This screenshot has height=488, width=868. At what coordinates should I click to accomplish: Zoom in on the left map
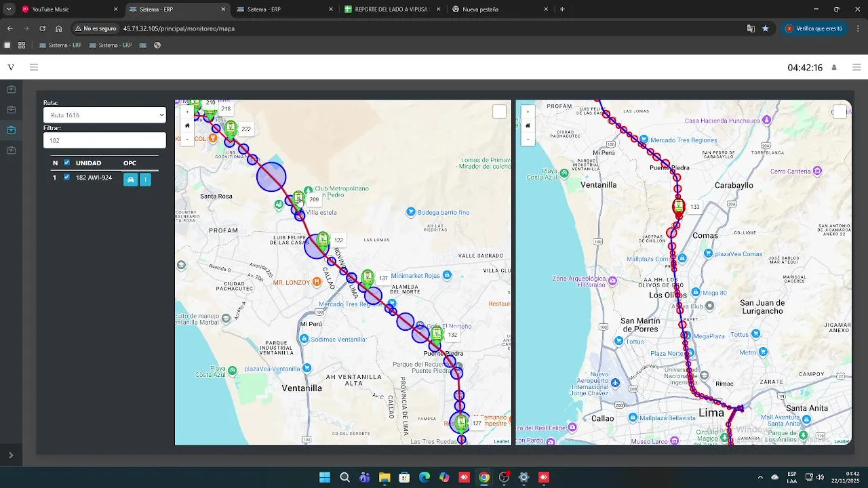pos(187,113)
